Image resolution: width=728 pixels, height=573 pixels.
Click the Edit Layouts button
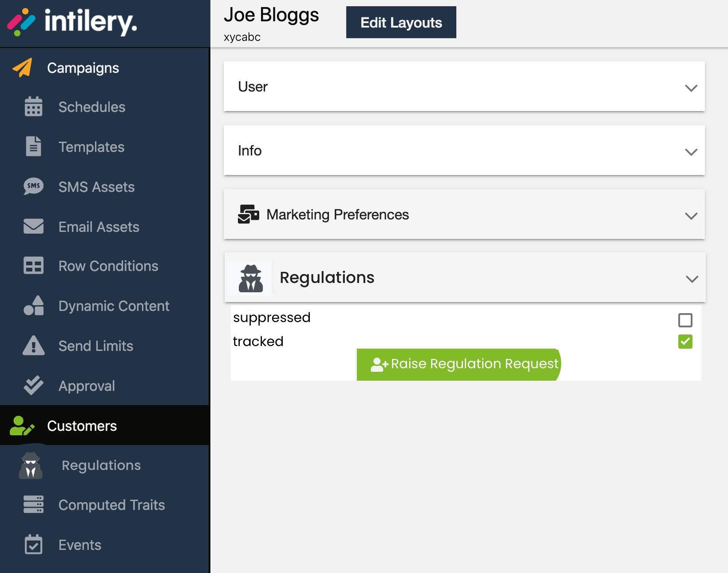click(x=401, y=22)
